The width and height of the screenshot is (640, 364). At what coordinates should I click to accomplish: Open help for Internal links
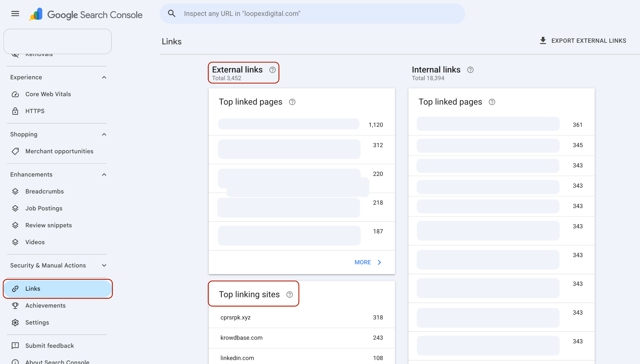470,70
